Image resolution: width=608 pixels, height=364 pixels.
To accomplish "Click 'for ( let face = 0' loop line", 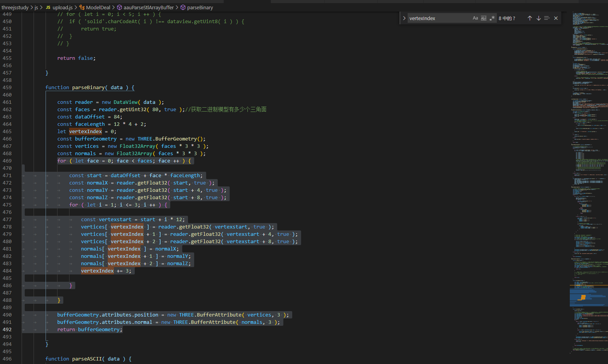I will [x=124, y=161].
